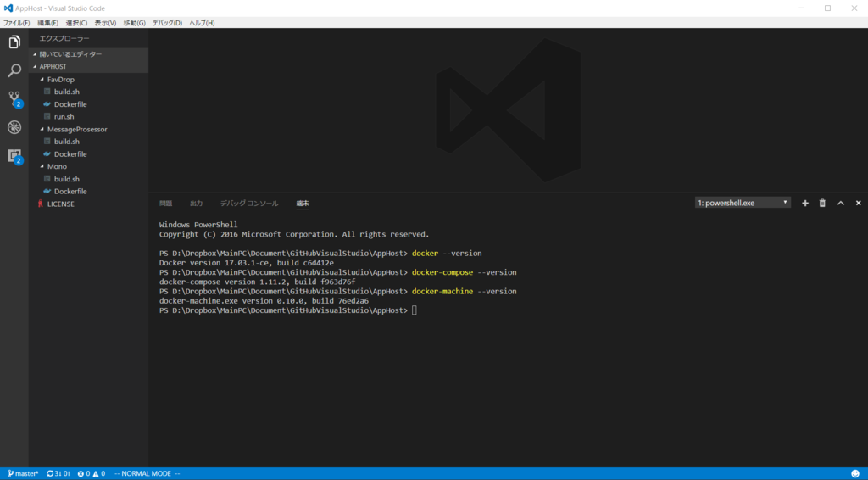868x480 pixels.
Task: Click the 'docker-compose version 1.11.2' output line
Action: pos(257,282)
